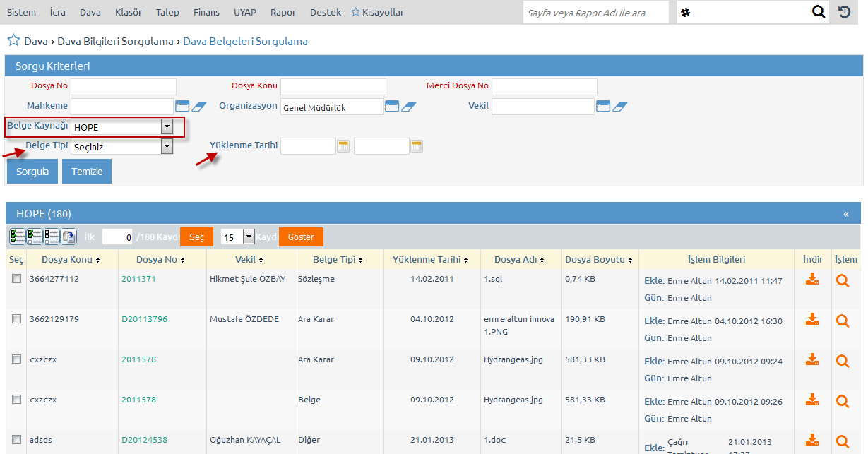The height and width of the screenshot is (454, 868).
Task: View details of D20113796 row
Action: [x=843, y=321]
